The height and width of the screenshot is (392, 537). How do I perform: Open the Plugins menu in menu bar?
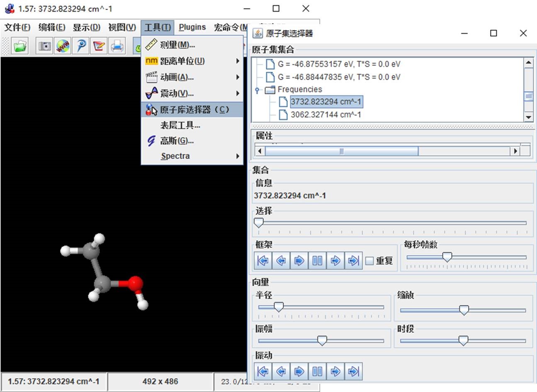click(192, 27)
